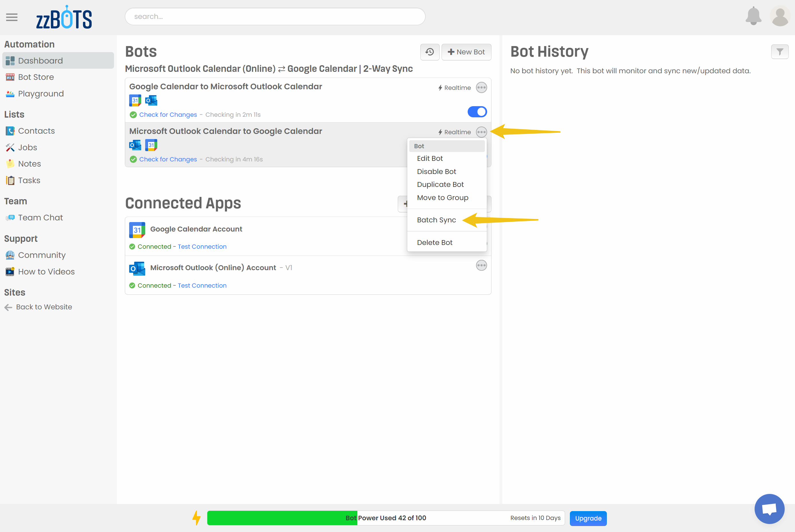This screenshot has width=795, height=532.
Task: Open the user profile avatar
Action: 780,16
